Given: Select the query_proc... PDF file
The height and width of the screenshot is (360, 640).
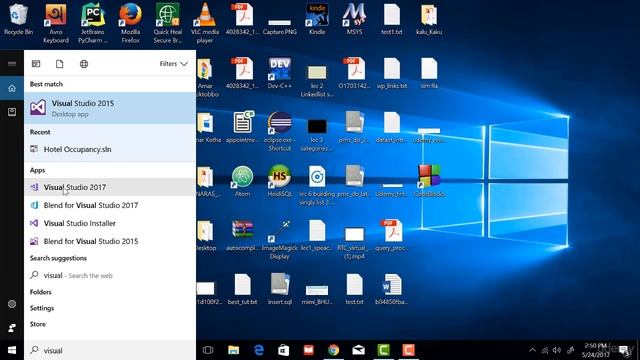Looking at the screenshot, I should tap(392, 236).
